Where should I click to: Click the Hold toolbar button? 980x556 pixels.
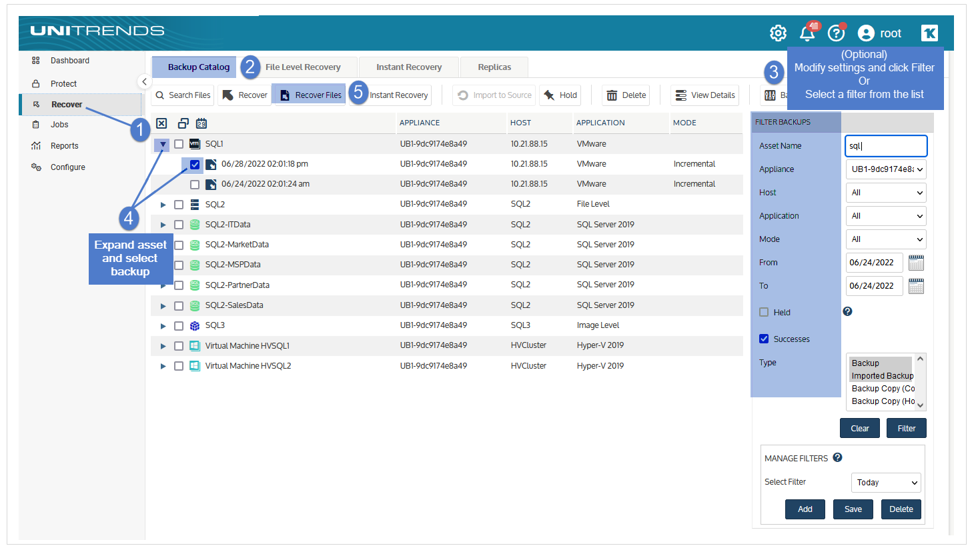pos(560,95)
